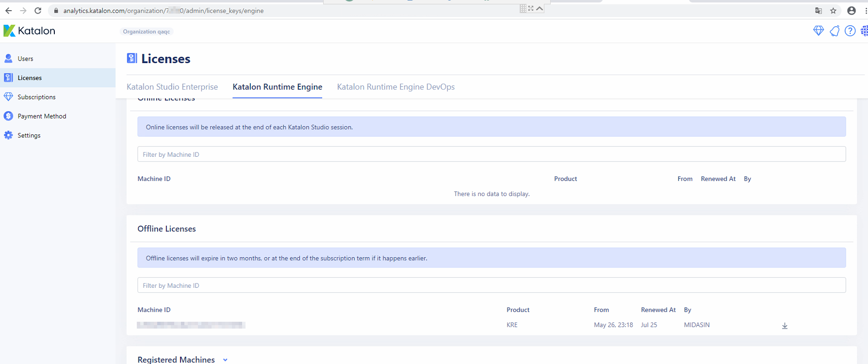Click the Payment Method sidebar icon

(x=8, y=116)
